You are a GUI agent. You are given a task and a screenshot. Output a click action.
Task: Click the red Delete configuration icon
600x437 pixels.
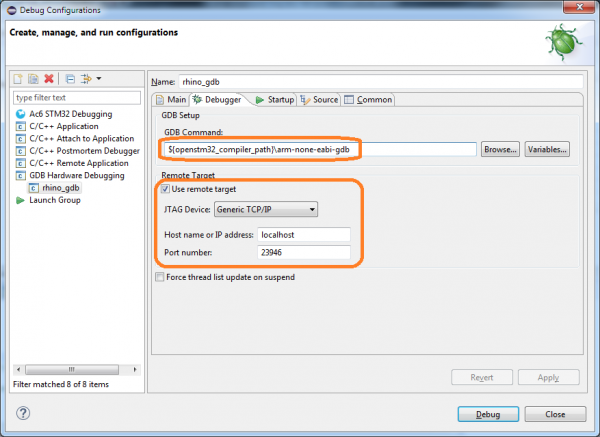[x=49, y=78]
